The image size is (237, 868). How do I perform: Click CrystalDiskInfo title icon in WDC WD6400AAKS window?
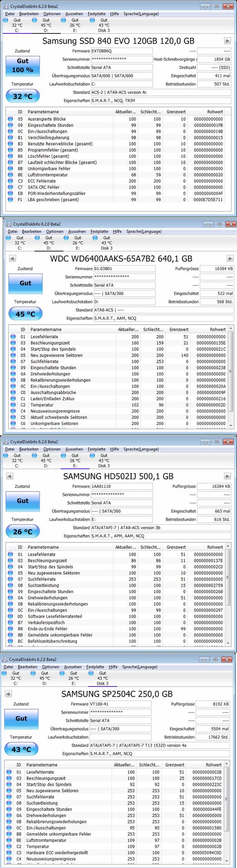click(x=9, y=224)
